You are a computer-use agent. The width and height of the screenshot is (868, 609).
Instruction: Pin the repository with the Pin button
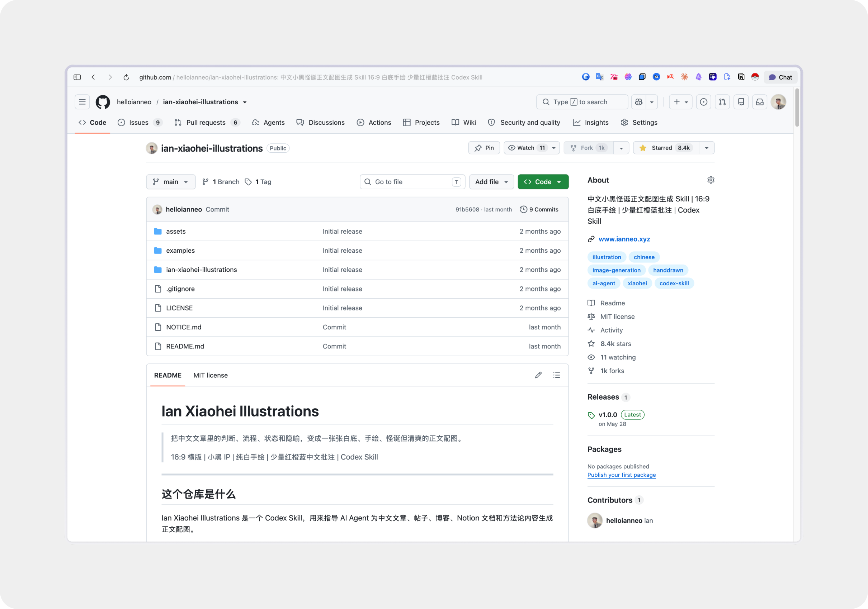484,148
